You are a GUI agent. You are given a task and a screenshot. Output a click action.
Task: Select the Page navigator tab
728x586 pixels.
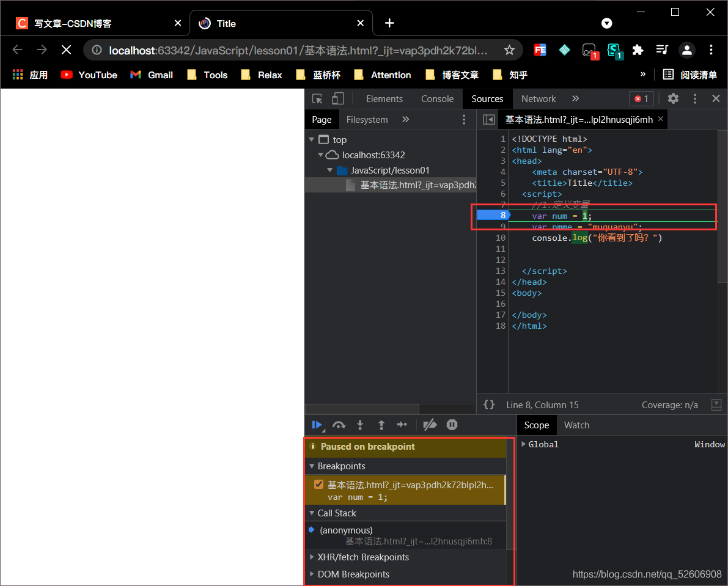coord(322,120)
